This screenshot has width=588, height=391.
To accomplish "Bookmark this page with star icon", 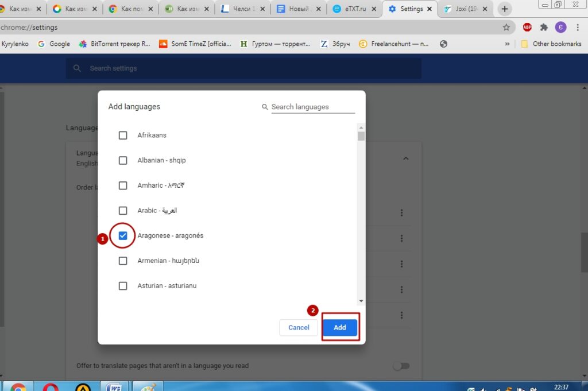I will (x=506, y=28).
